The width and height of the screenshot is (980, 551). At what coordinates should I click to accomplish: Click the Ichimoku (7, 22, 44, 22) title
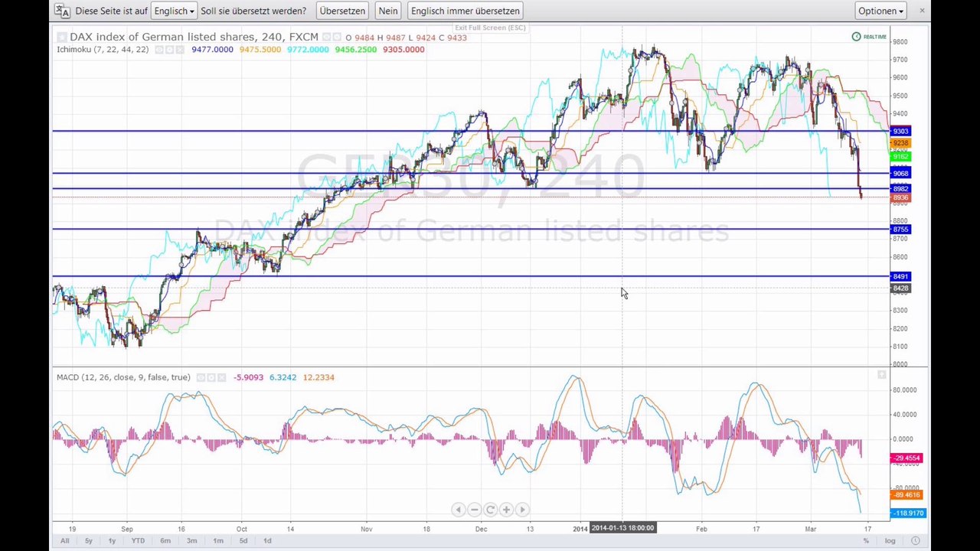(x=103, y=50)
